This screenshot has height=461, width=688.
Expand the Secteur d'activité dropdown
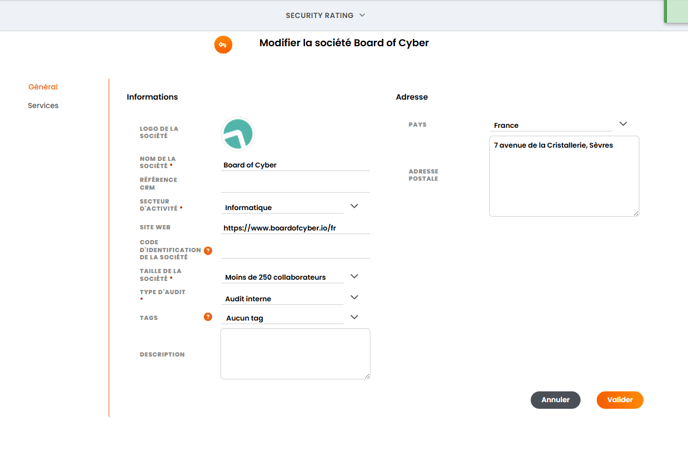click(354, 207)
